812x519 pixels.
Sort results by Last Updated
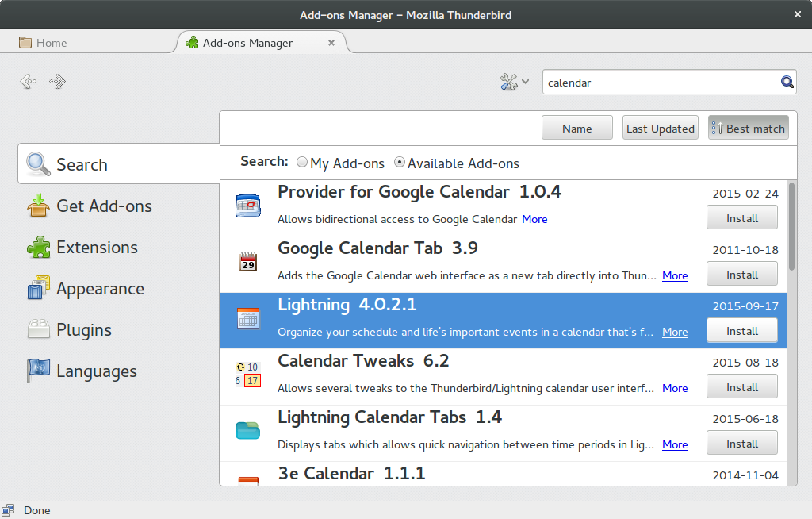(661, 128)
